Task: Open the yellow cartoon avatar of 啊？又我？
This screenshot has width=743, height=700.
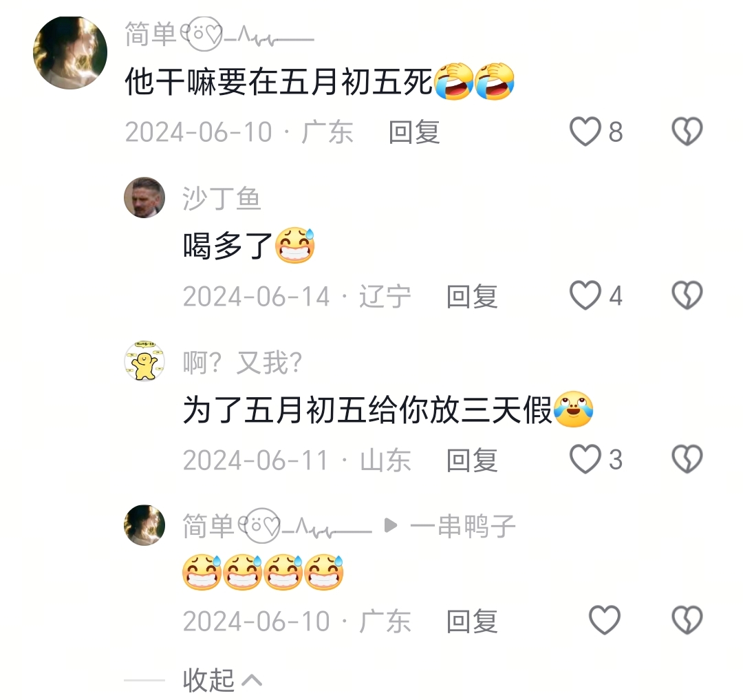Action: pos(144,361)
